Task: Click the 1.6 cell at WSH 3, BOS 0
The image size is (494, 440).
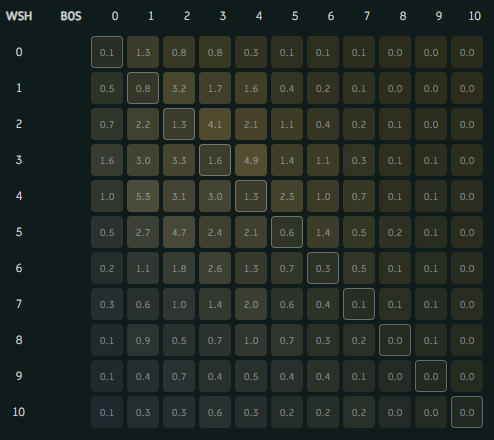Action: (x=107, y=160)
